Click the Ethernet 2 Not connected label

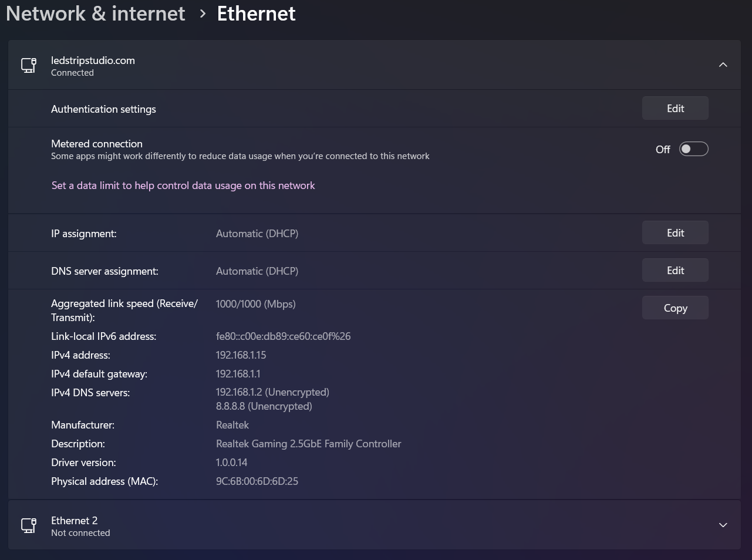[x=80, y=533]
